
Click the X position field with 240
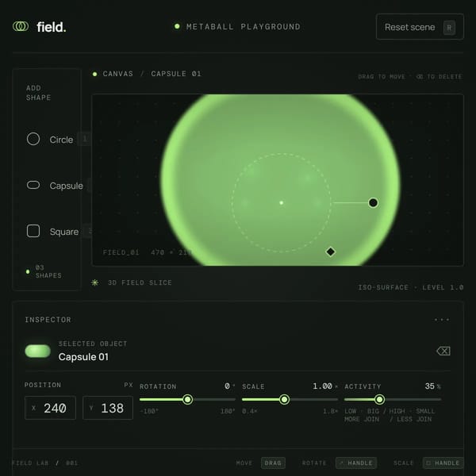click(51, 408)
